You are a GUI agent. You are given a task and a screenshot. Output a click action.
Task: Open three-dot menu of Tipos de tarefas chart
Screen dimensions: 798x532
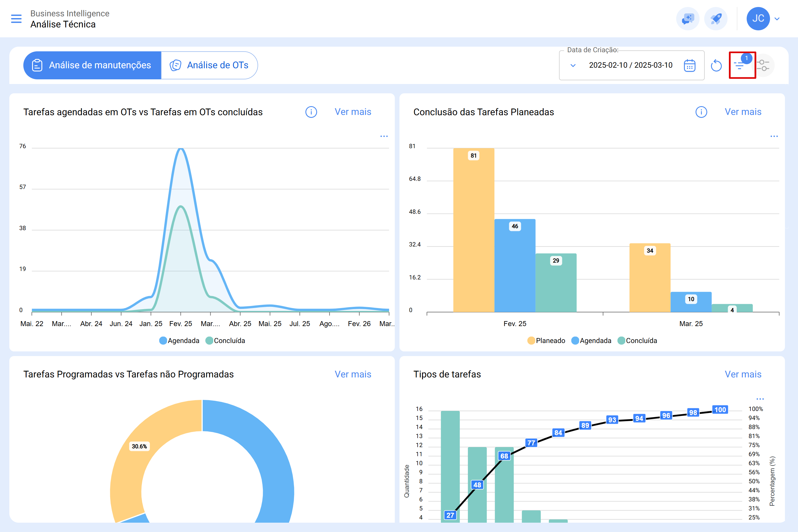click(x=760, y=399)
